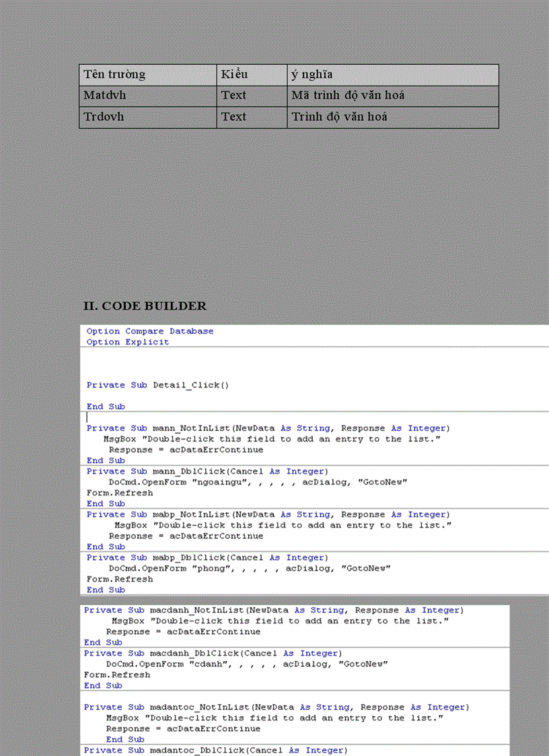Click the "ý nghĩa" header cell
The width and height of the screenshot is (549, 756).
tap(312, 75)
